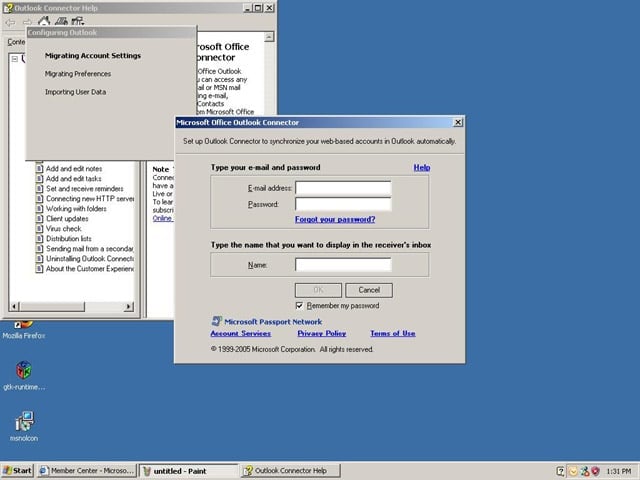Switch to Member Center taskbar button
The image size is (640, 480).
click(x=87, y=471)
